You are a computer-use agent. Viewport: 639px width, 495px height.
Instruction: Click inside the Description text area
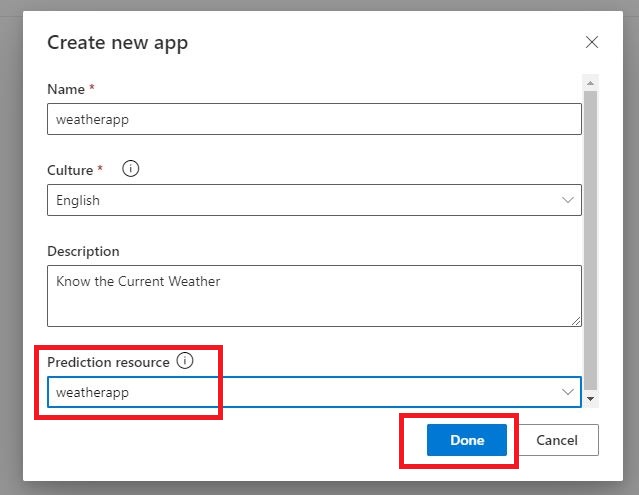click(314, 295)
